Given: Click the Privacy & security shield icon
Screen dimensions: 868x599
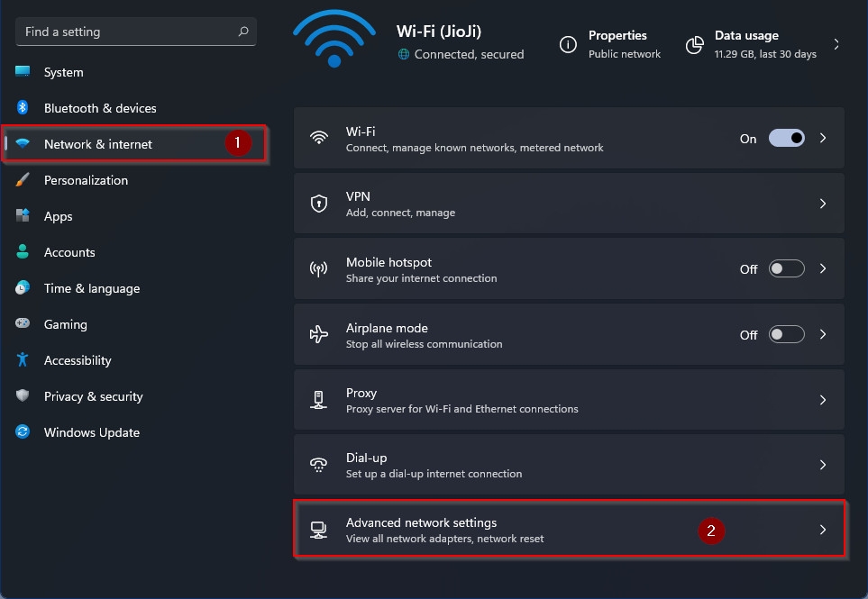Looking at the screenshot, I should coord(23,395).
